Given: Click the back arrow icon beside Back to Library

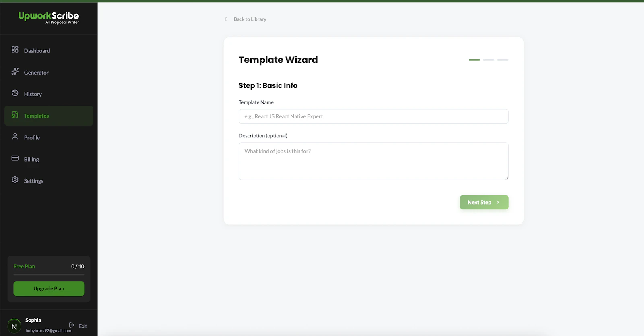Looking at the screenshot, I should pos(226,19).
